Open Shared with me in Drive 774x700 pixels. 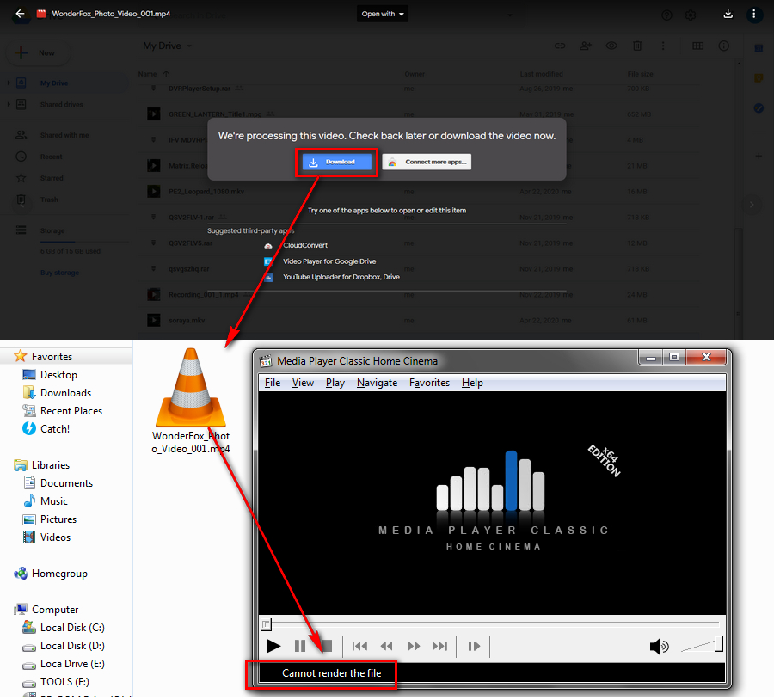pyautogui.click(x=64, y=135)
